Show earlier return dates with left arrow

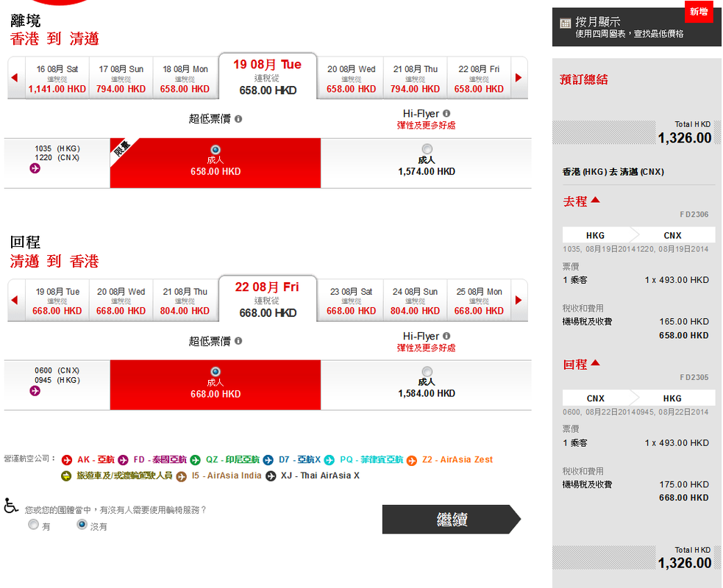tap(15, 300)
